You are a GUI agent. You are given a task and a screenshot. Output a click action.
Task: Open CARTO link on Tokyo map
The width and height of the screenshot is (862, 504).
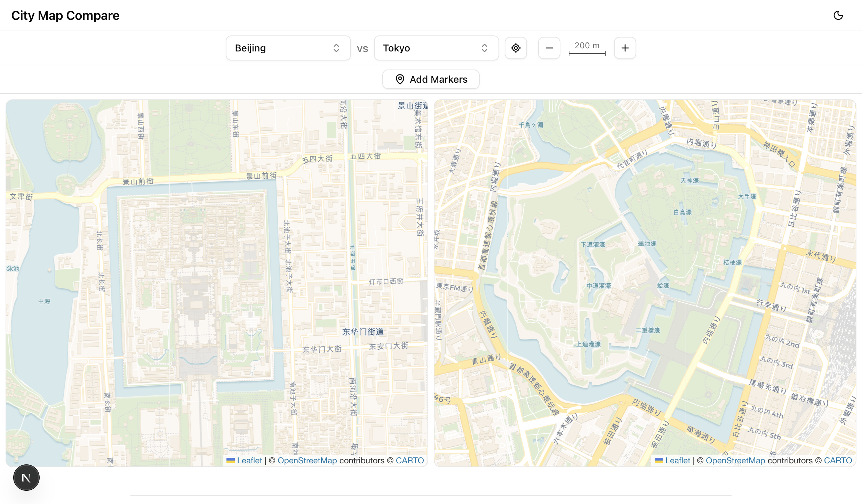(838, 461)
